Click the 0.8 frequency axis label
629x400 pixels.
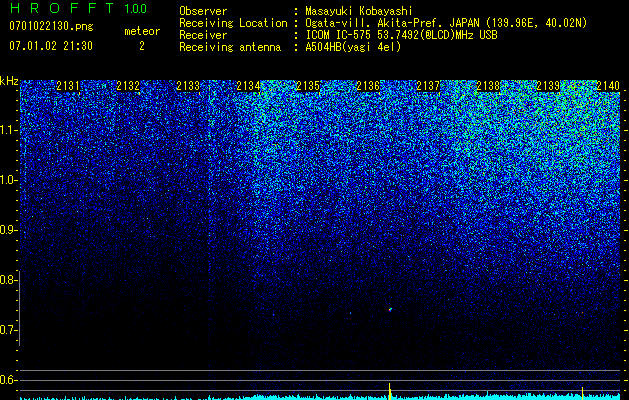pyautogui.click(x=8, y=280)
